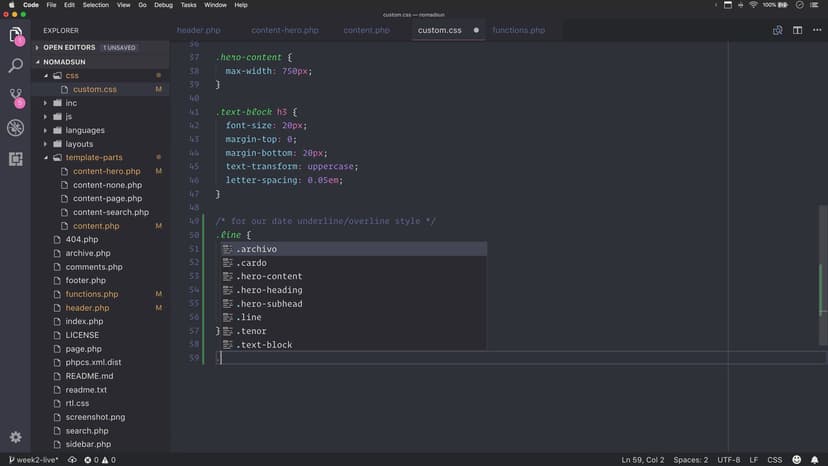Image resolution: width=828 pixels, height=466 pixels.
Task: Click the Ln 59, Col 2 position indicator
Action: click(644, 460)
